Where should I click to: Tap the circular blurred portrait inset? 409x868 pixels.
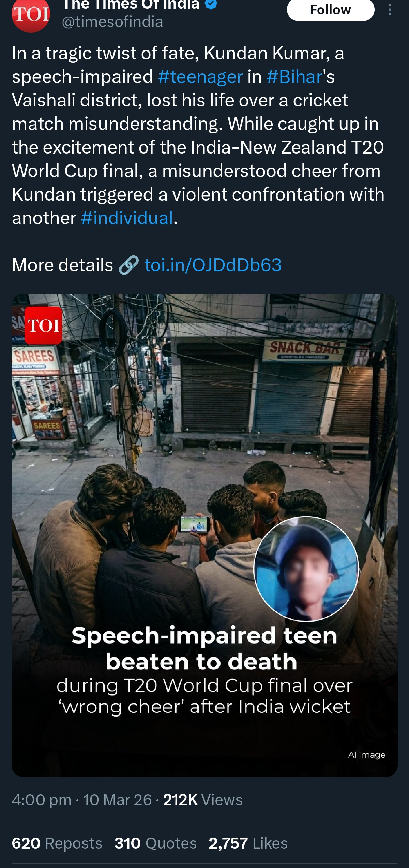[306, 569]
